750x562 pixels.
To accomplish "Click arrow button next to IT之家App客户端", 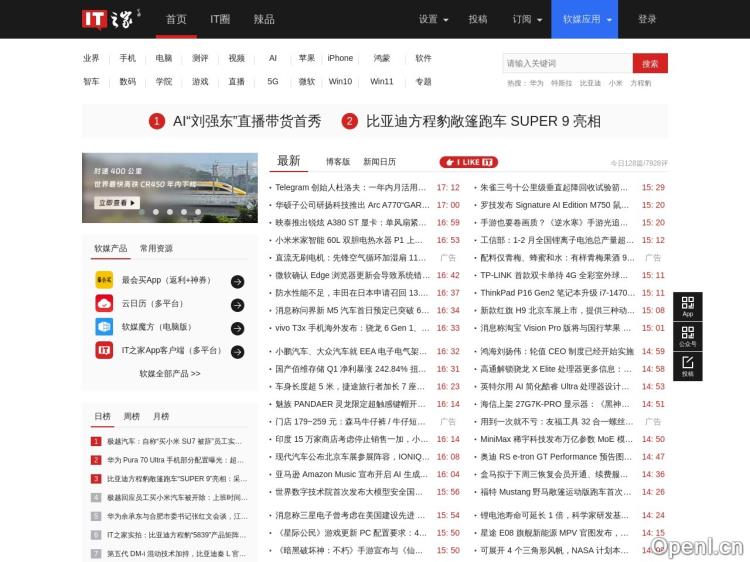I will (237, 352).
